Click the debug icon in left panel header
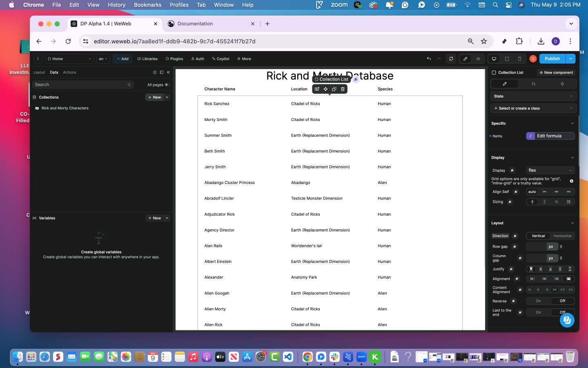This screenshot has width=588, height=368. (x=155, y=72)
